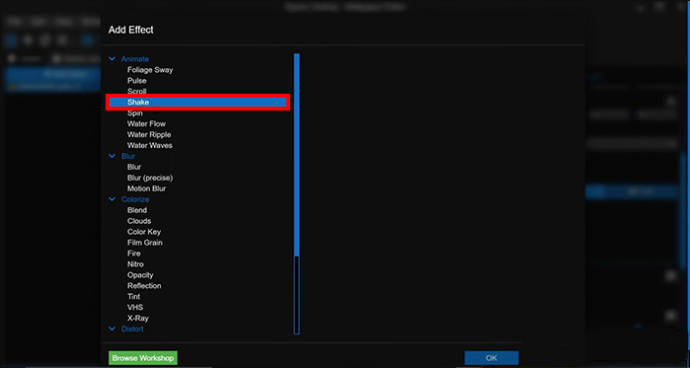Select the X-Ray effect
Image resolution: width=690 pixels, height=368 pixels.
(x=138, y=318)
